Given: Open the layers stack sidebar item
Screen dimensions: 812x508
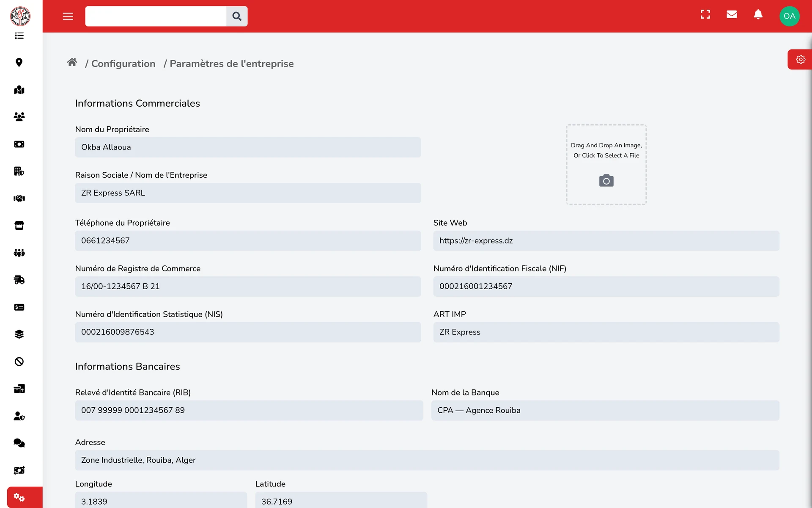Looking at the screenshot, I should [x=19, y=334].
